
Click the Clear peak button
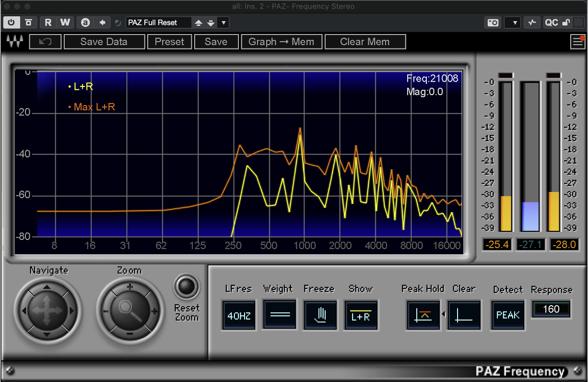464,315
